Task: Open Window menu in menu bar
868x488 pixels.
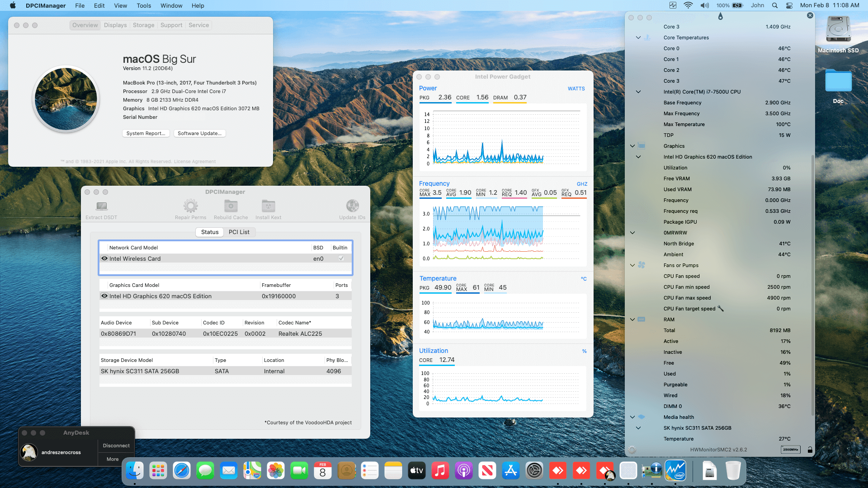Action: tap(171, 5)
